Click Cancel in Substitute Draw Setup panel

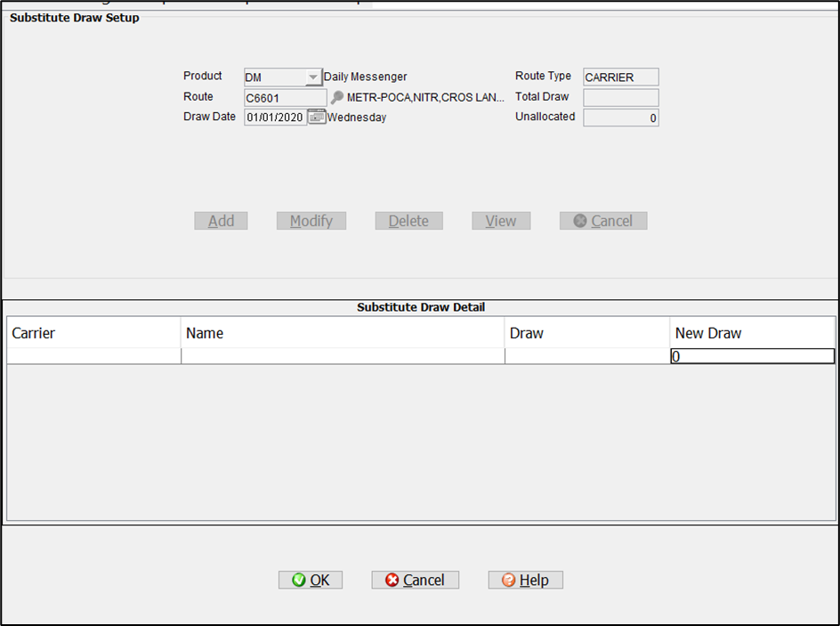(x=602, y=221)
